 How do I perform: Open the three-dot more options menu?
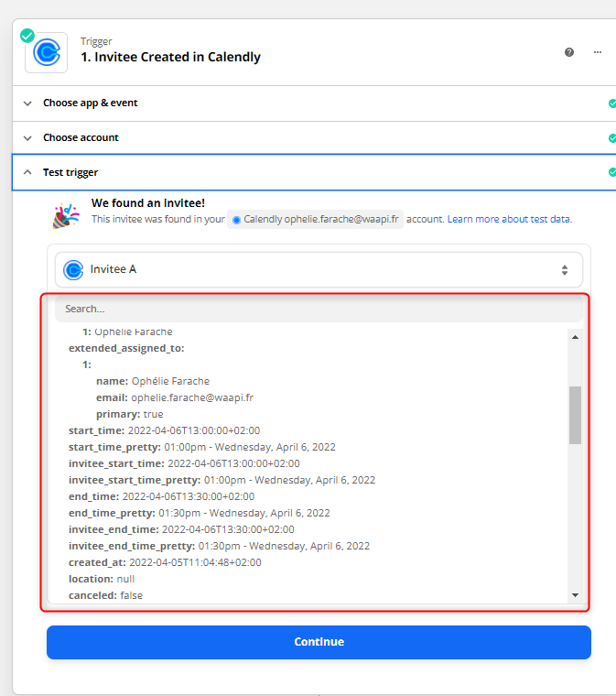pyautogui.click(x=598, y=52)
